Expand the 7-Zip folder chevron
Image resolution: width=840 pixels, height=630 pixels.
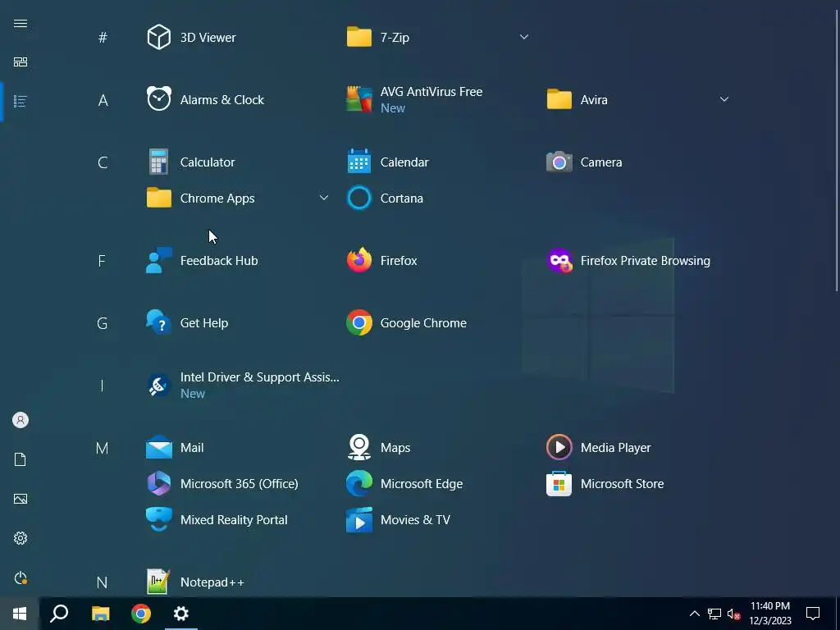click(524, 37)
